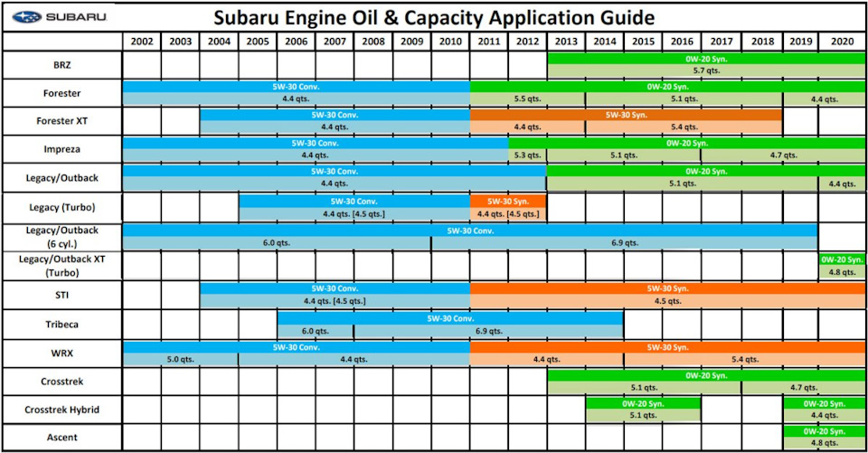Click the 5.1 qts. cell in Crosstrek Hybrid row

[643, 415]
